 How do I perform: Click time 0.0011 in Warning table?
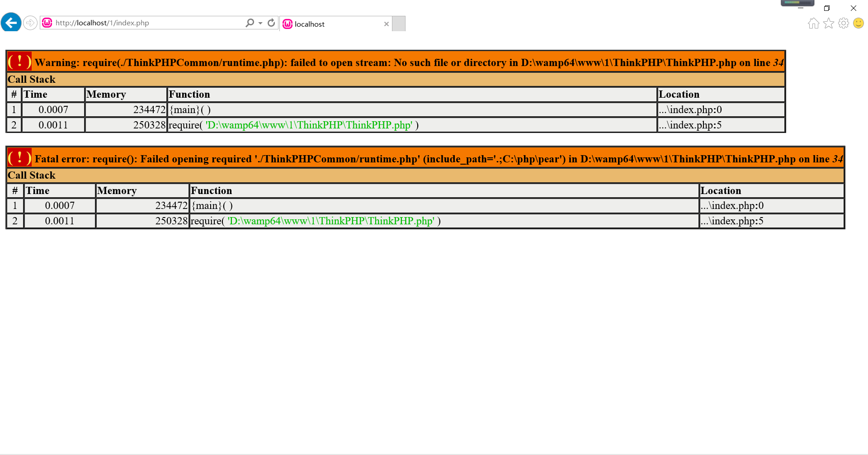pos(53,125)
